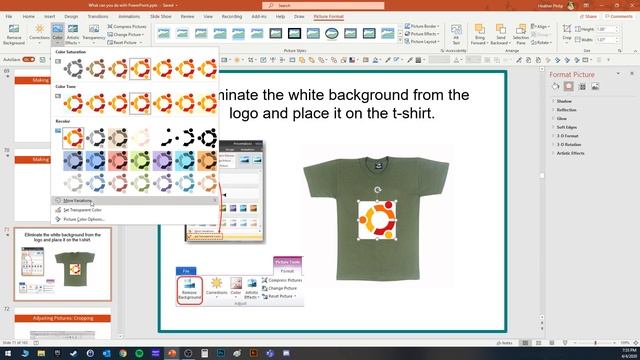Viewport: 640px width, 360px height.
Task: Click the Height input field
Action: (607, 29)
